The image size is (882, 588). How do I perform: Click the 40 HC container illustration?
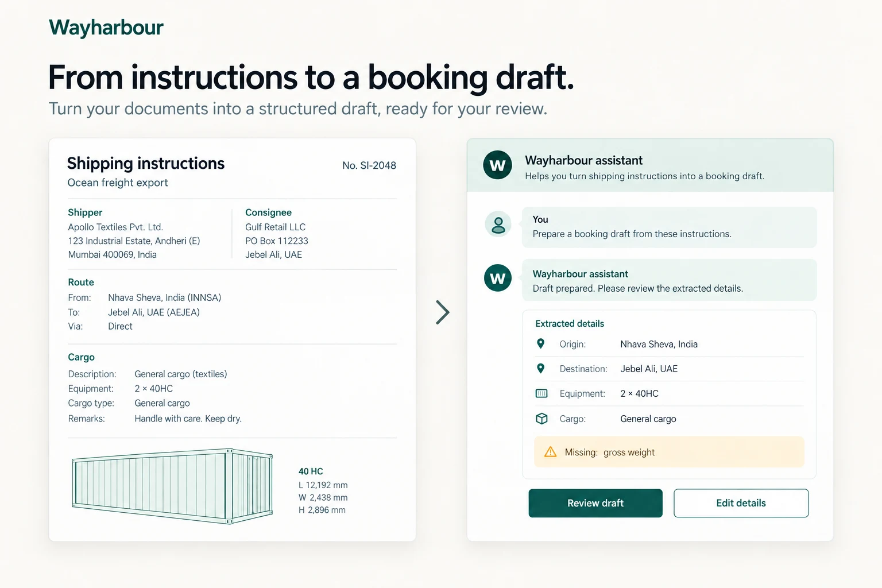click(x=172, y=486)
